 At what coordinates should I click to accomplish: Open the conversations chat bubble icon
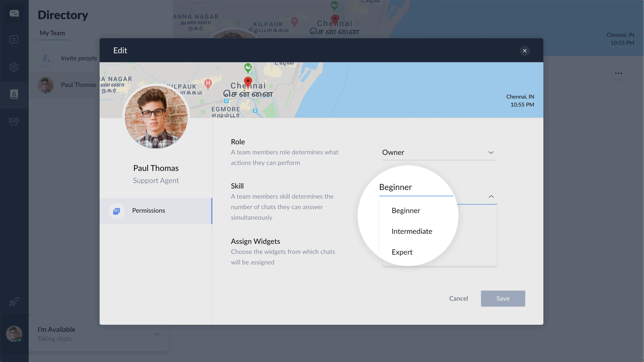(x=14, y=40)
